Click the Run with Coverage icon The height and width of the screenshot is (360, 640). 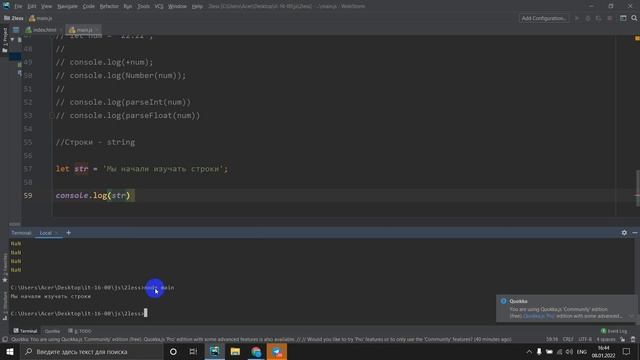pyautogui.click(x=598, y=18)
